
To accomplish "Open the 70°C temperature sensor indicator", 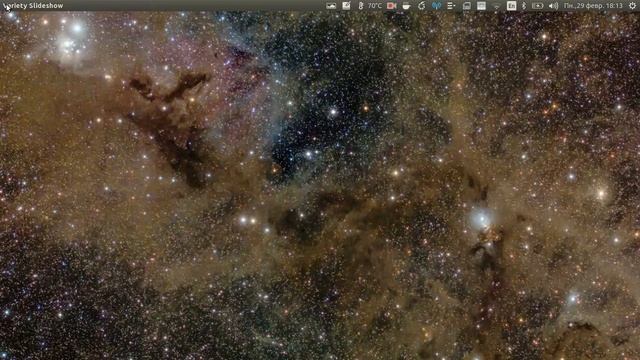I will 371,6.
